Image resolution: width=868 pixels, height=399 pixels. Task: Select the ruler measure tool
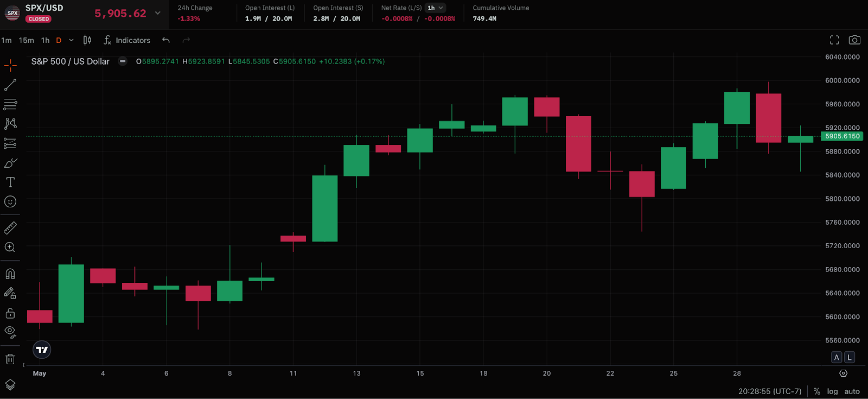click(x=10, y=228)
